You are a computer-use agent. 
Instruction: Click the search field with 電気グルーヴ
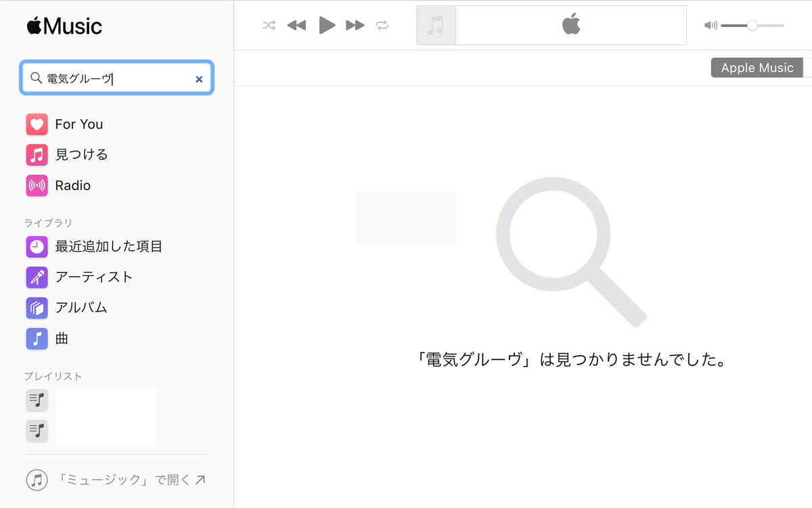pos(117,78)
